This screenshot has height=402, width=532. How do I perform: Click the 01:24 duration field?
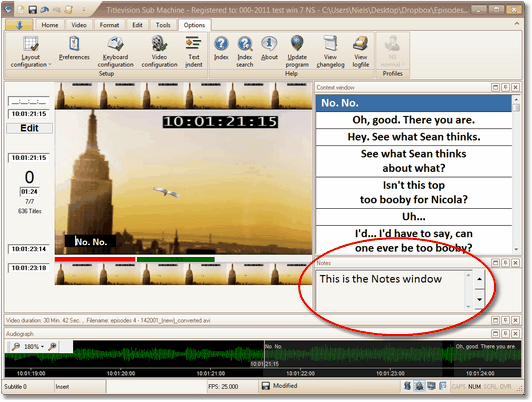tap(30, 192)
